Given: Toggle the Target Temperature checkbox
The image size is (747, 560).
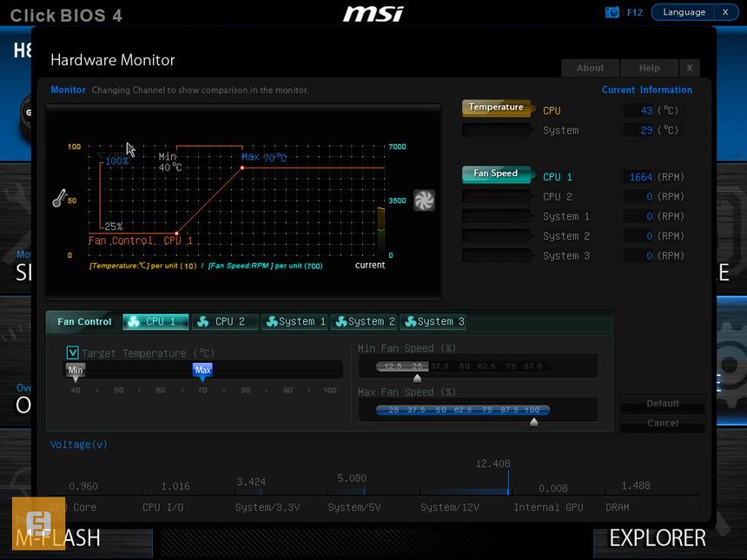Looking at the screenshot, I should pyautogui.click(x=73, y=353).
